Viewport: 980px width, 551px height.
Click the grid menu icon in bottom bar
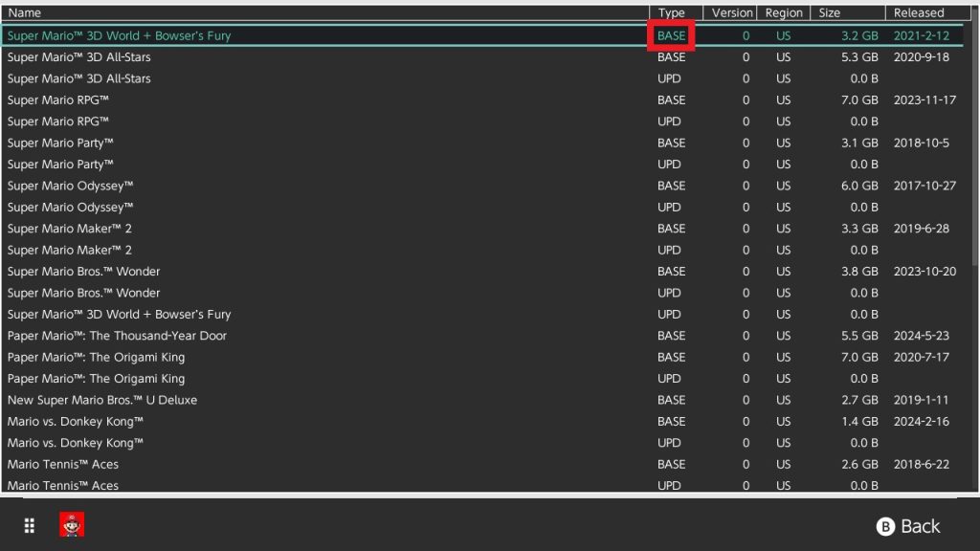coord(29,525)
